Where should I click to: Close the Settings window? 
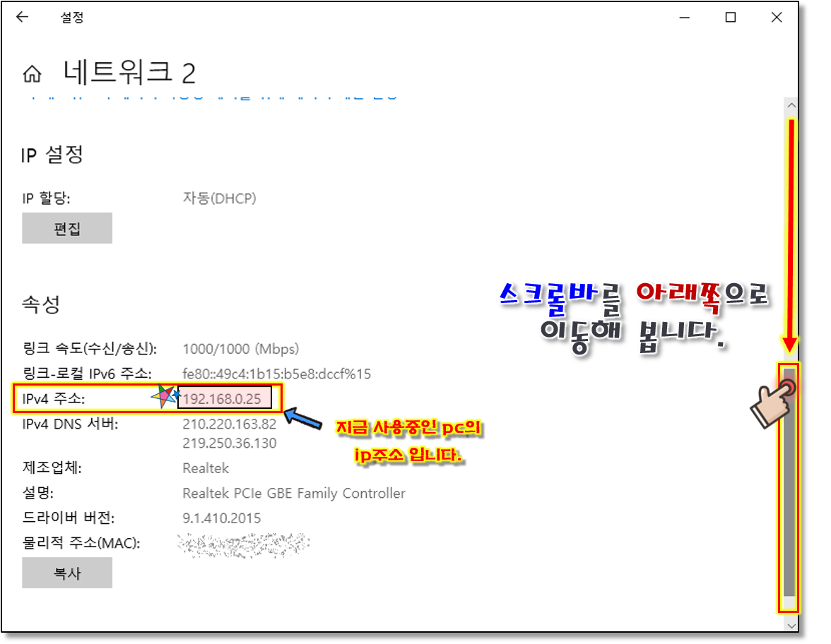click(777, 18)
